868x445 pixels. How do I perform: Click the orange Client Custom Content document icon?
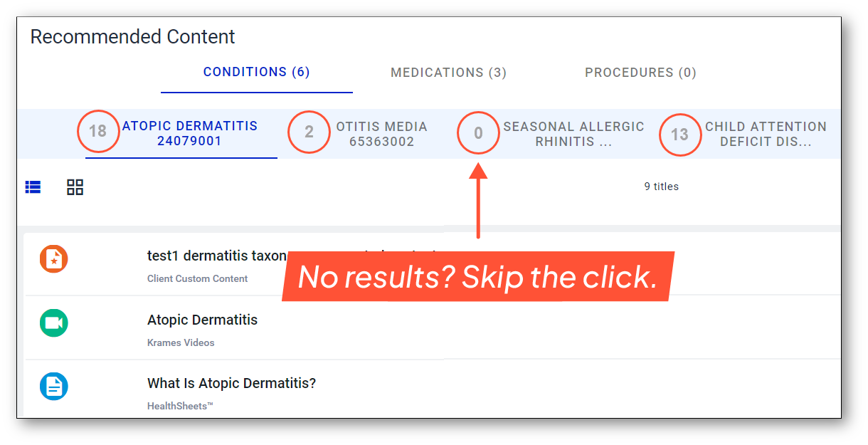[x=53, y=259]
